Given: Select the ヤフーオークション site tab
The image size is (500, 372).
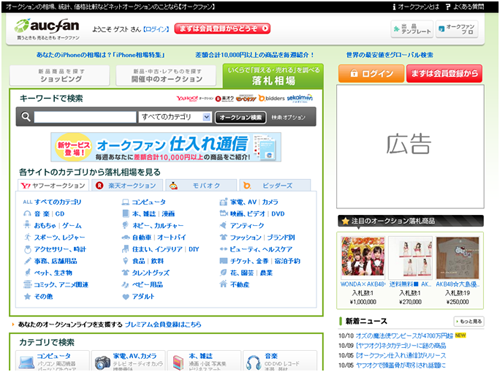Looking at the screenshot, I should tap(53, 186).
